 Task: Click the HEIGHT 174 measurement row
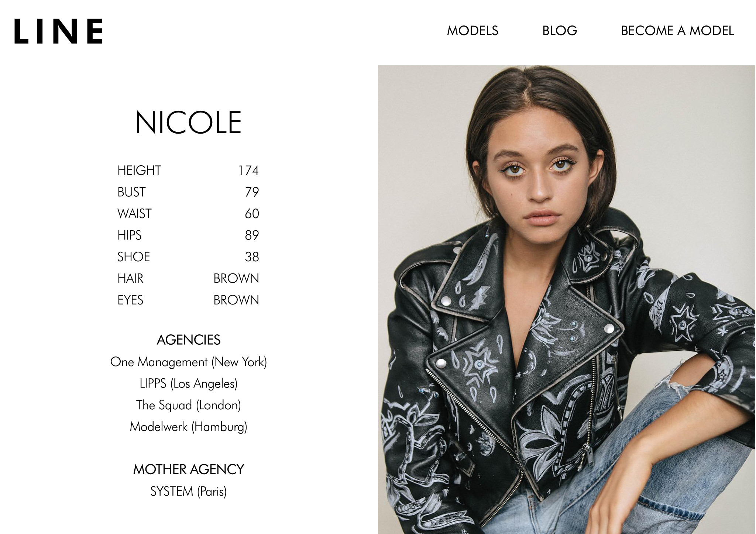[188, 170]
